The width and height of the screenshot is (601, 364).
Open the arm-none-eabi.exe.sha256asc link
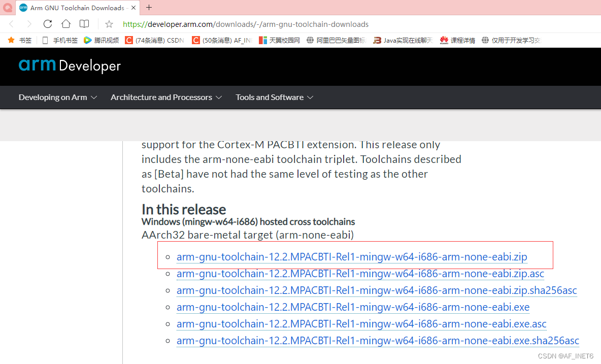(378, 341)
